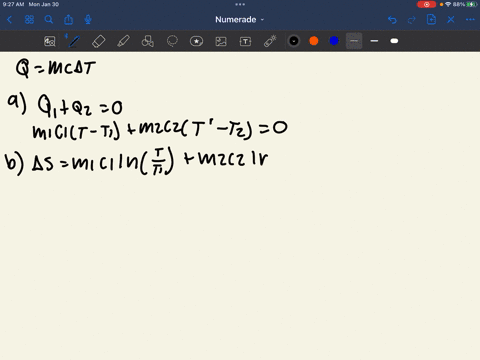Open the search magnifier
The image size is (480, 360).
(x=49, y=20)
